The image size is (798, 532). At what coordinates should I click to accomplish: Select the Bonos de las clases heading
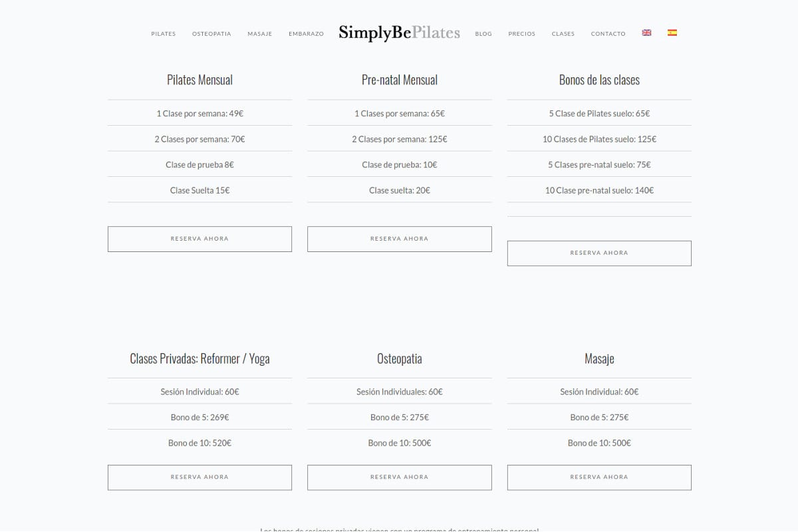pos(599,80)
